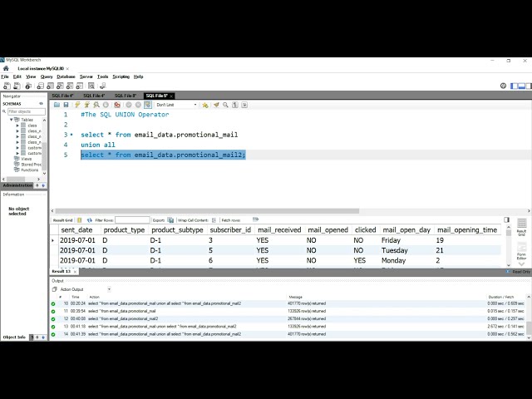The width and height of the screenshot is (532, 399).
Task: Collapse the Tables tree node
Action: (x=11, y=120)
